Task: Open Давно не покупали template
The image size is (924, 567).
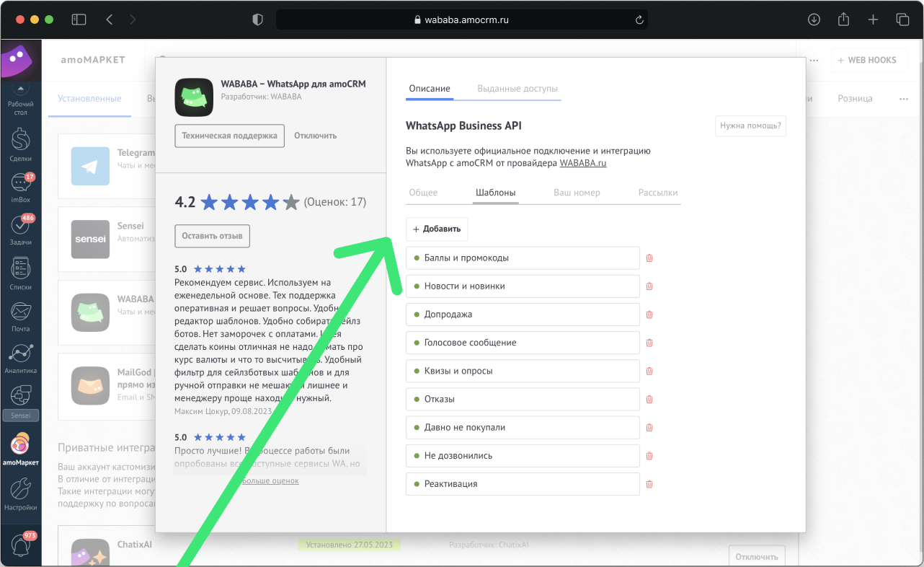Action: pos(523,427)
